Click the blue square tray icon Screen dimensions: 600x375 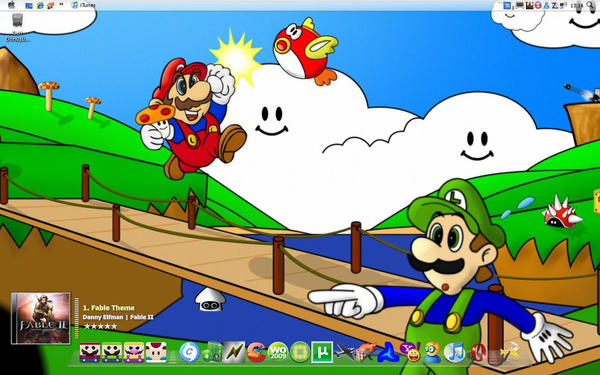click(x=507, y=5)
